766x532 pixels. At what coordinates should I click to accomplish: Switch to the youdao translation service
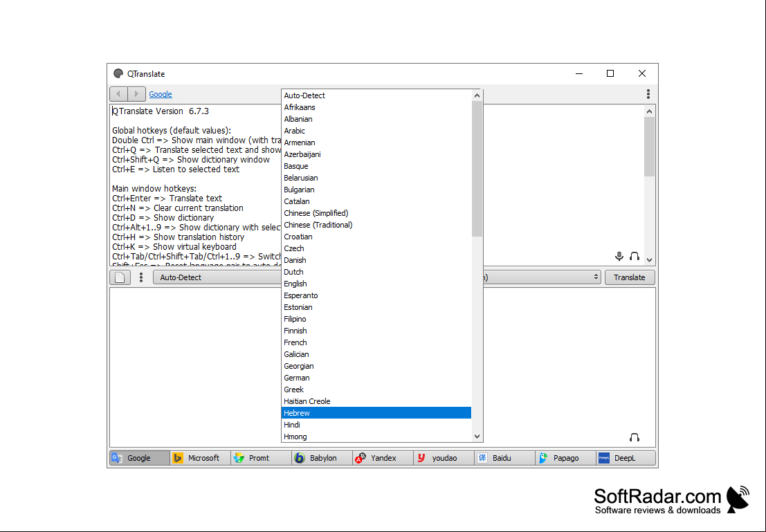444,458
